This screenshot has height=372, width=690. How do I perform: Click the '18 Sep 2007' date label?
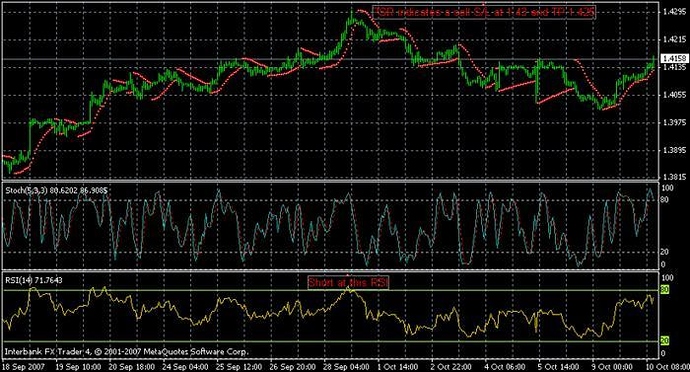point(22,366)
